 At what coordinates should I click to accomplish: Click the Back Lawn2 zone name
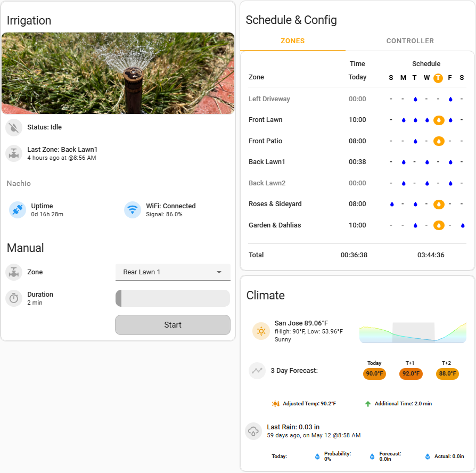point(267,183)
